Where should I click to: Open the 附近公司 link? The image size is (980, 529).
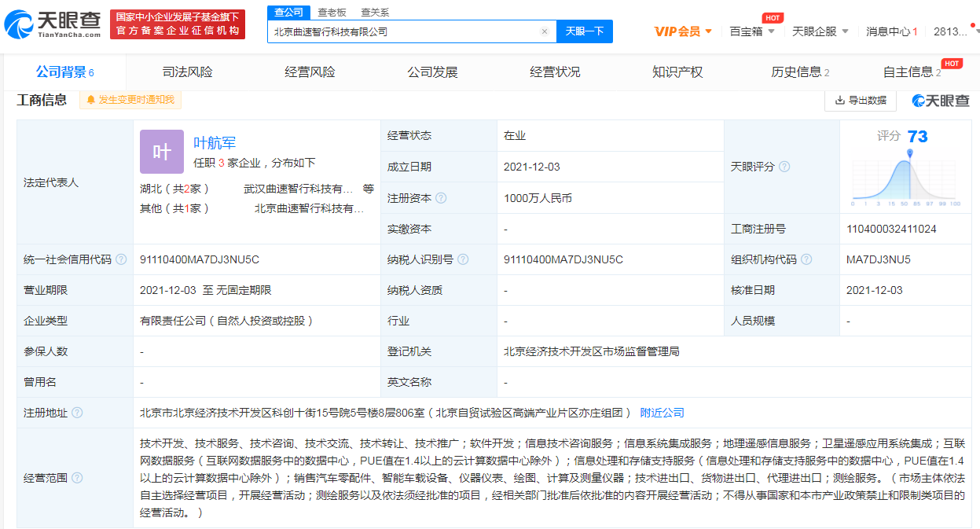coord(662,413)
